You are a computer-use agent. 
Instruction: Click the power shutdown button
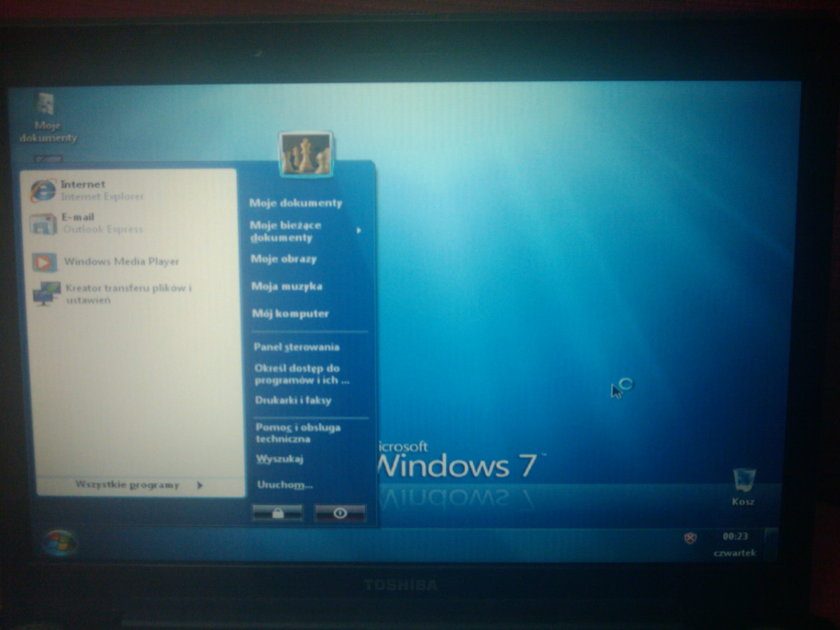tap(340, 513)
